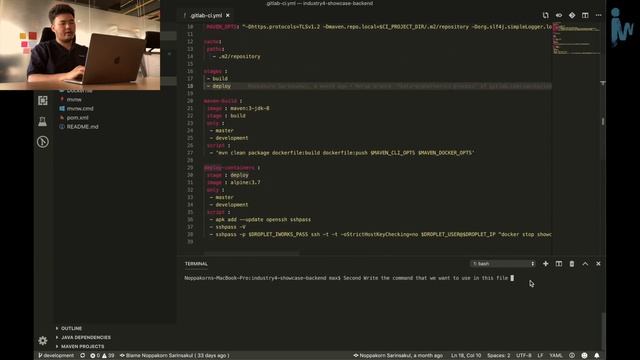Click the 'image : maven:3-jdk-8' line
This screenshot has height=360, width=640.
point(238,108)
